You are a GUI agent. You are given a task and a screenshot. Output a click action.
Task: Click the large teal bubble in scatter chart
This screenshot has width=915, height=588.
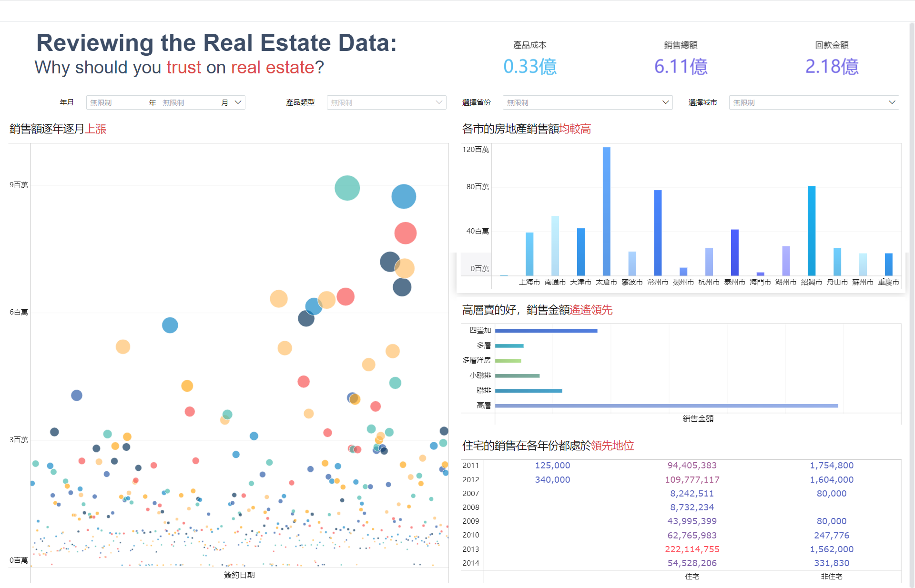347,188
